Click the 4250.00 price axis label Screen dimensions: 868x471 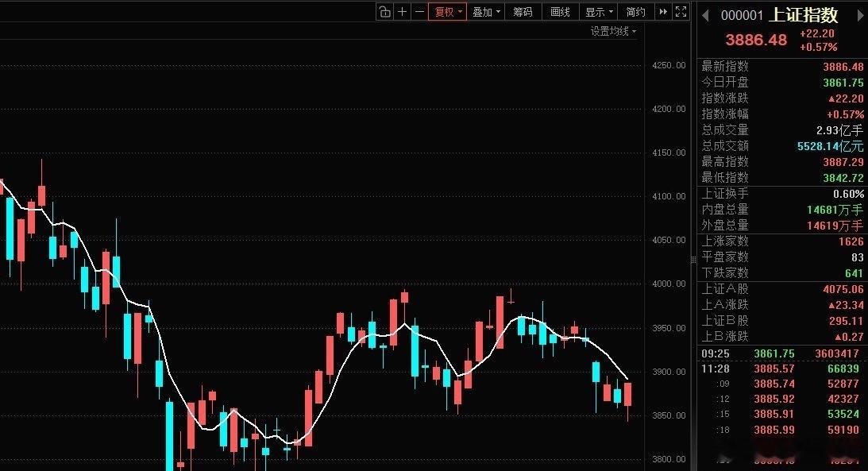pyautogui.click(x=669, y=65)
